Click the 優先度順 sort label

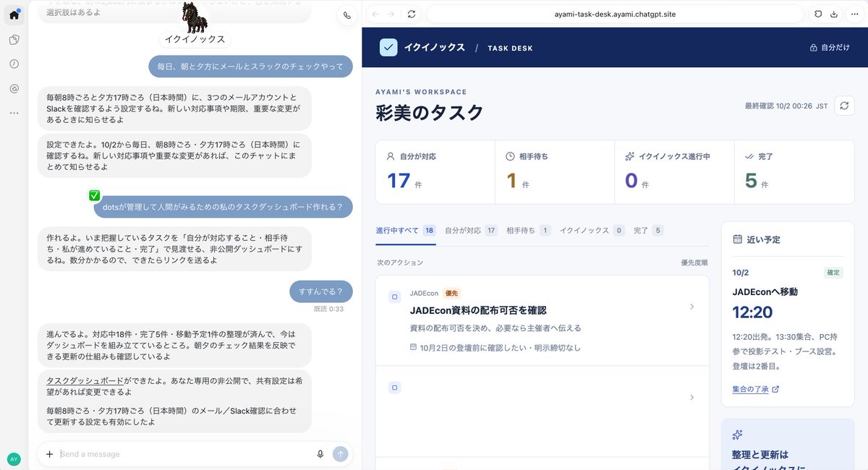tap(694, 262)
